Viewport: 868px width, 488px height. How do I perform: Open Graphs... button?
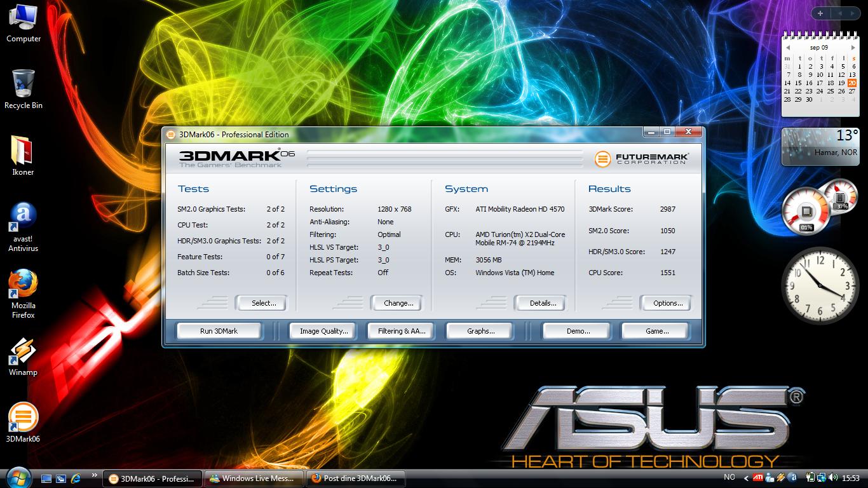480,331
